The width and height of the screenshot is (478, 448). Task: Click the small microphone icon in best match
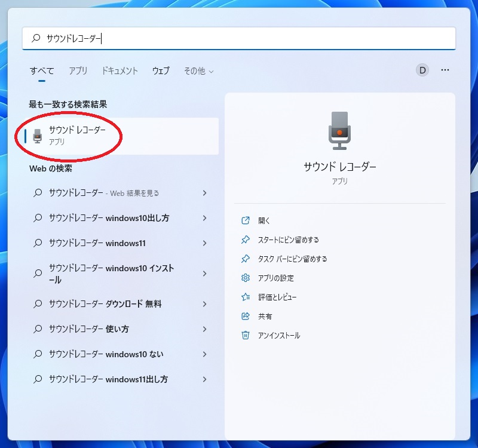38,136
